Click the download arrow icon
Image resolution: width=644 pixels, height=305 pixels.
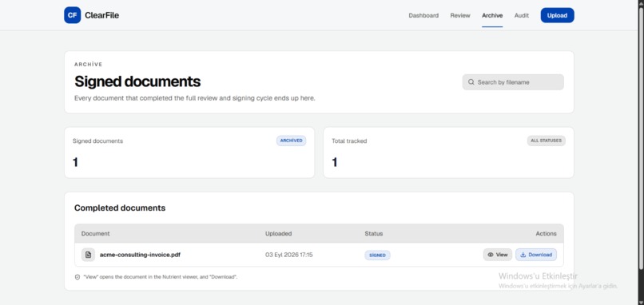(523, 255)
